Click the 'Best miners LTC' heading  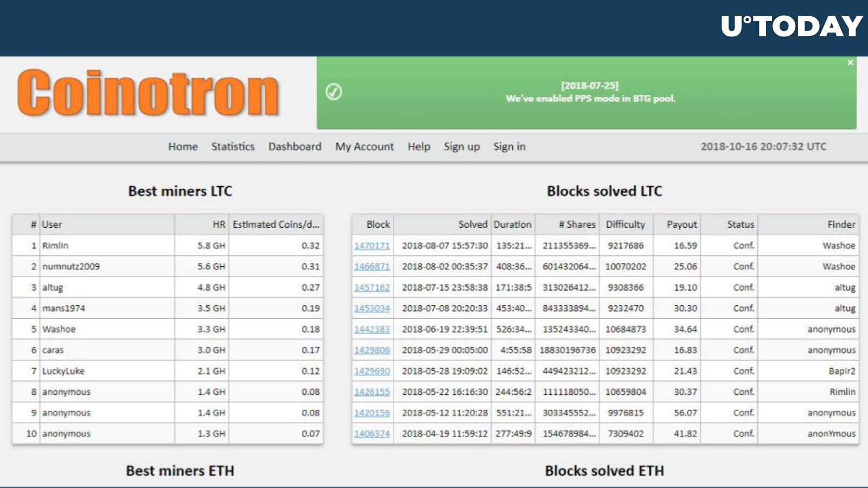[180, 191]
